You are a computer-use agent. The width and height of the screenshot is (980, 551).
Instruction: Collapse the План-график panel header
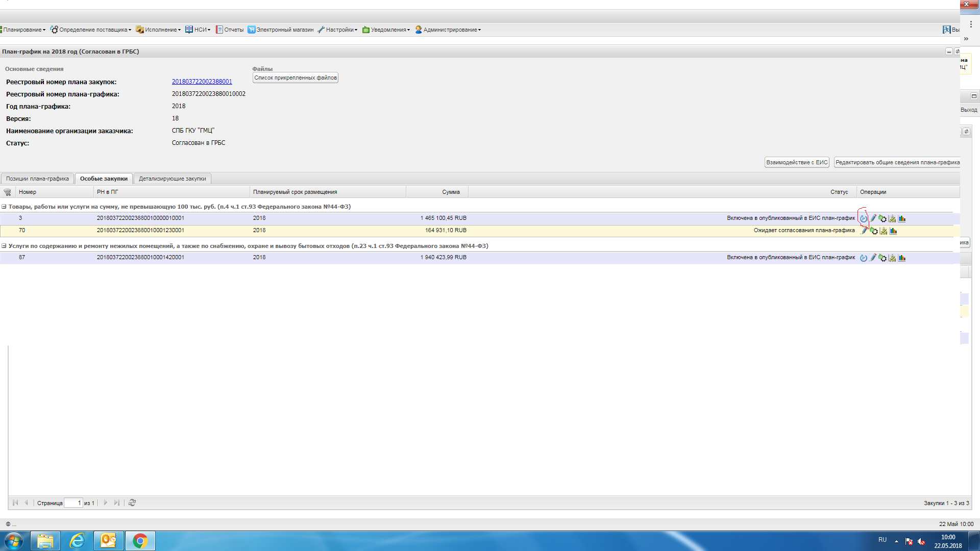pos(949,52)
